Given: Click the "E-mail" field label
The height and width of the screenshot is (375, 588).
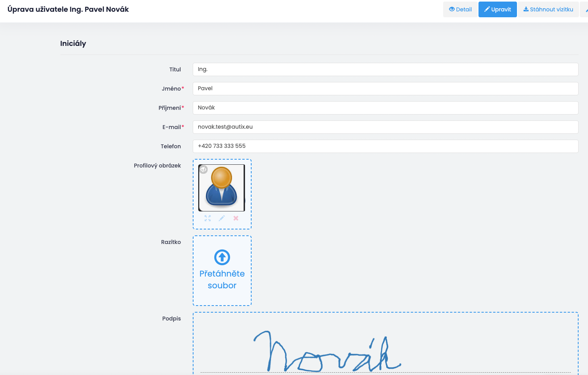Looking at the screenshot, I should click(172, 127).
